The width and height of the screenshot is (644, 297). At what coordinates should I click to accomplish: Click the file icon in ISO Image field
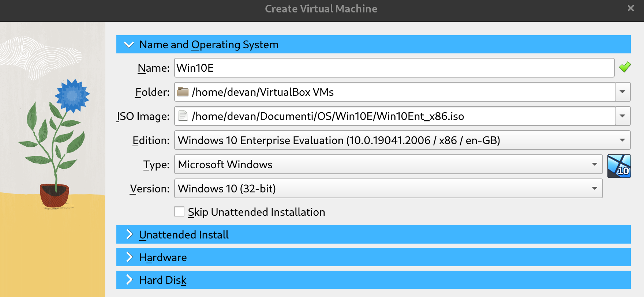coord(183,116)
